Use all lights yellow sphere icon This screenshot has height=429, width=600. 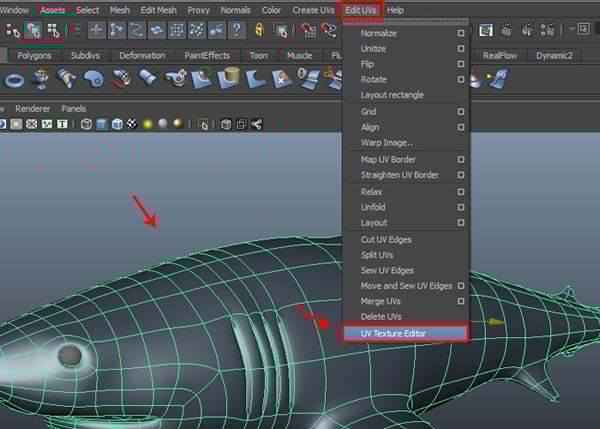click(148, 124)
